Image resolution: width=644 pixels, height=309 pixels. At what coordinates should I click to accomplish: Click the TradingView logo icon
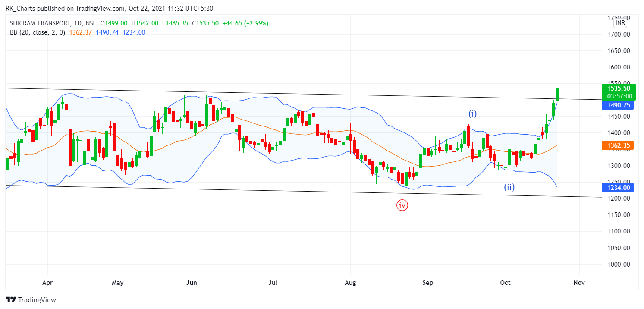click(11, 300)
